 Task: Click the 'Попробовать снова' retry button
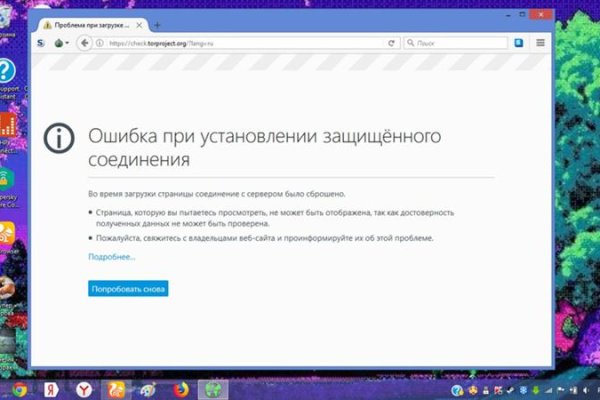128,289
